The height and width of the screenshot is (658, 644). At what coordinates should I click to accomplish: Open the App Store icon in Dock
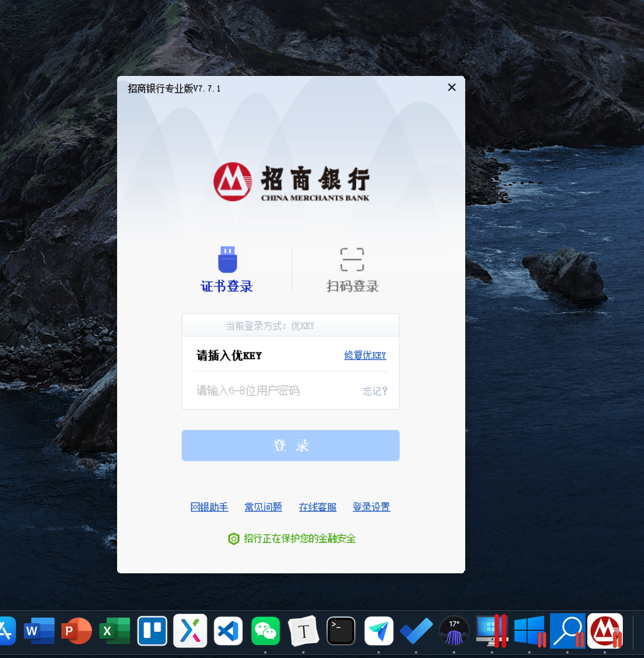click(6, 631)
